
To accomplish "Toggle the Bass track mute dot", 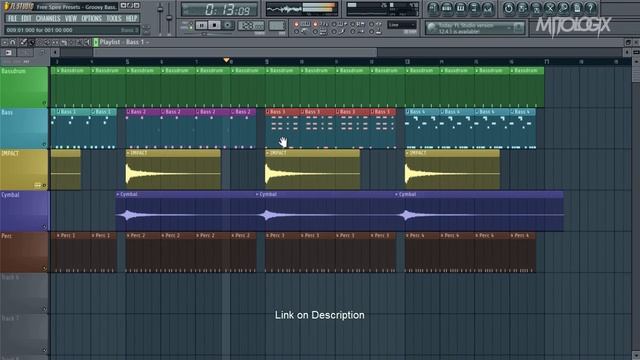I will (44, 144).
